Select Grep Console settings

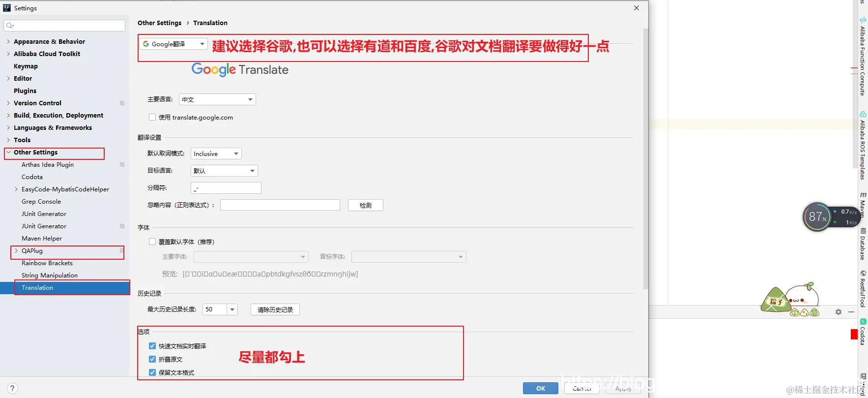pyautogui.click(x=41, y=202)
